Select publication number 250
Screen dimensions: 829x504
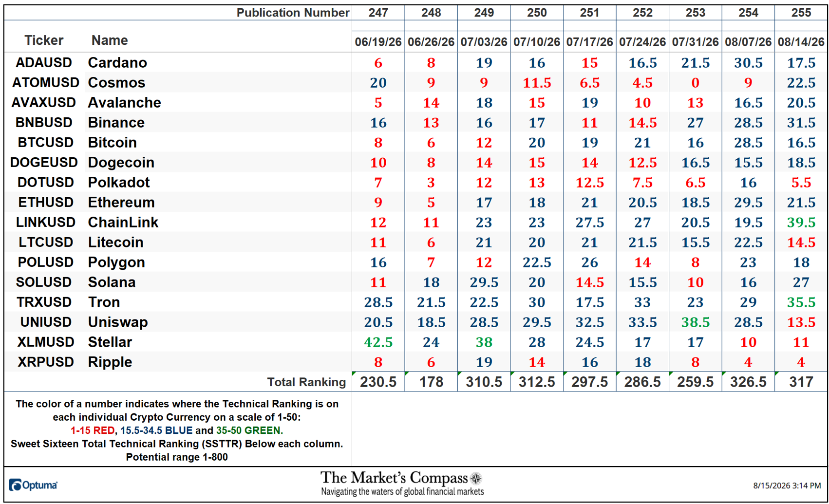[537, 13]
